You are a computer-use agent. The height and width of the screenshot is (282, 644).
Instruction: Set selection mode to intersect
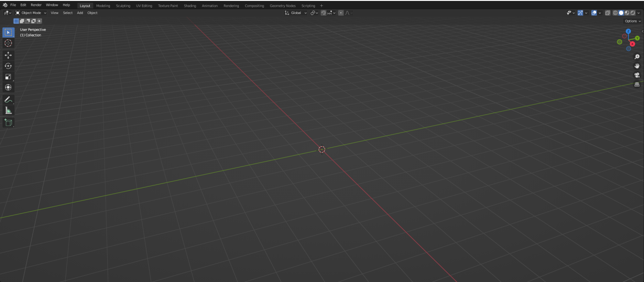coord(40,21)
